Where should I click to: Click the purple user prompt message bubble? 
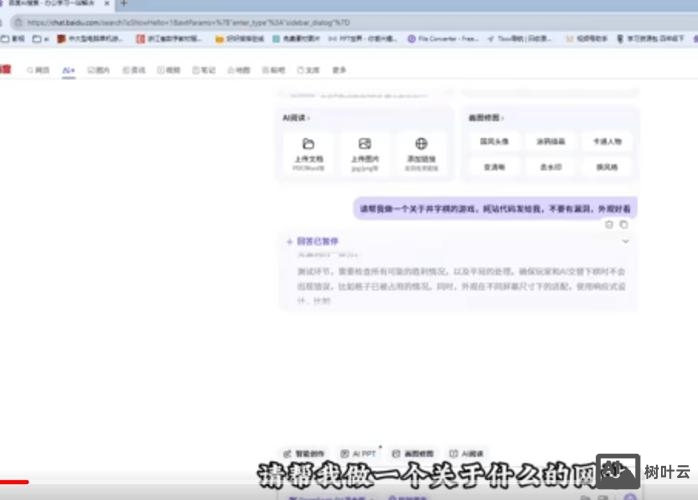tap(495, 208)
